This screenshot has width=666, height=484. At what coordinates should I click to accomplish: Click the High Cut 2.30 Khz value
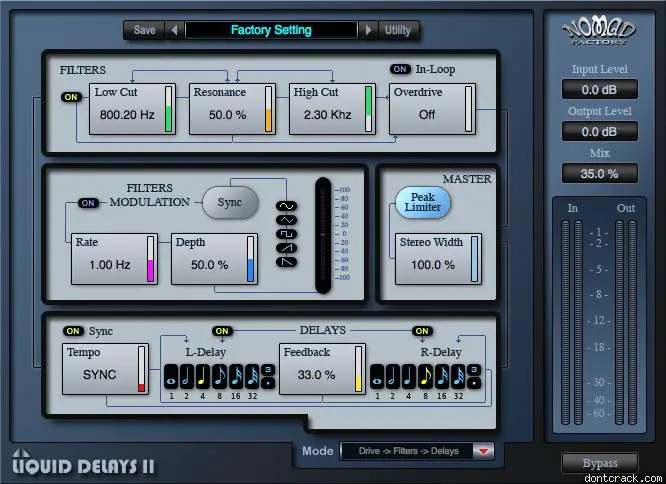pos(327,115)
